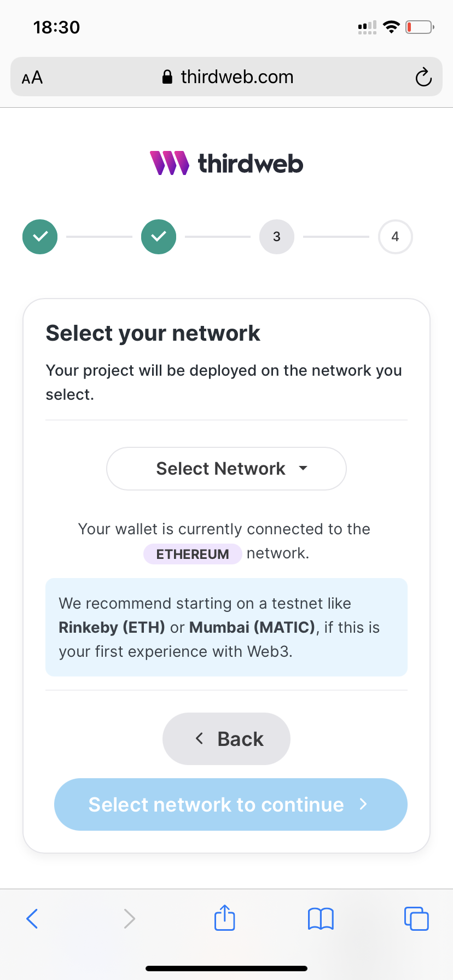Tap the padlock icon in address bar
Image resolution: width=453 pixels, height=980 pixels.
pos(167,77)
